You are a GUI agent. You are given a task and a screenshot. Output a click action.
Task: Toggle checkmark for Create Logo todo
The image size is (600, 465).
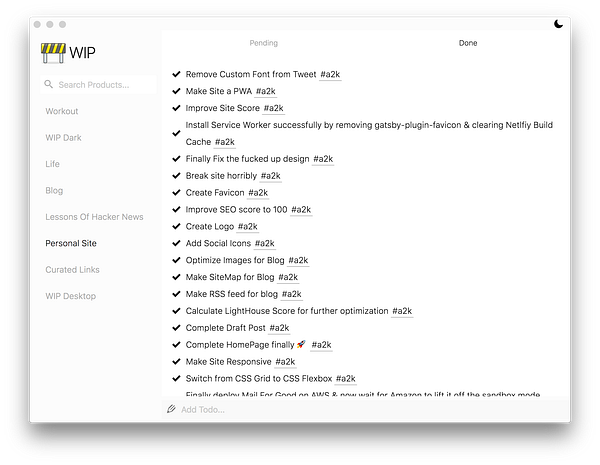coord(176,227)
